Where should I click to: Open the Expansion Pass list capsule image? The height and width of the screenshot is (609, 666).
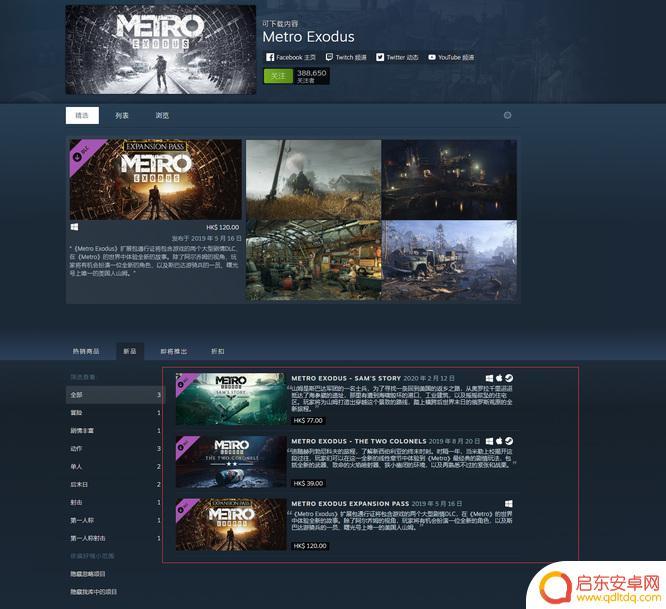[x=231, y=525]
